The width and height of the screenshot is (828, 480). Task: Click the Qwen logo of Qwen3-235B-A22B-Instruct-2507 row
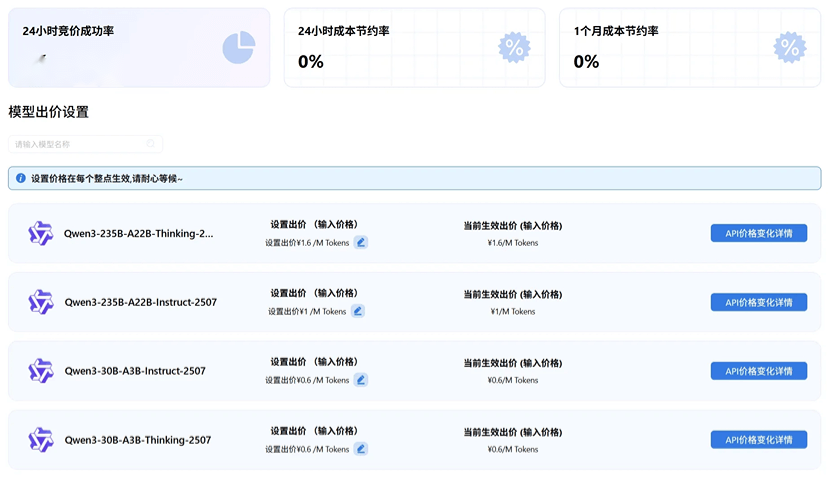coord(41,302)
